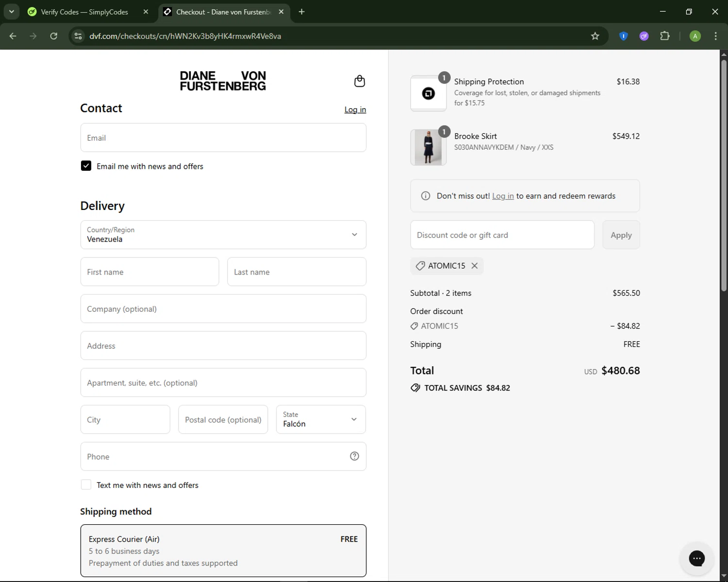The width and height of the screenshot is (728, 582).
Task: Click the Shipping Protection product icon
Action: tap(428, 93)
